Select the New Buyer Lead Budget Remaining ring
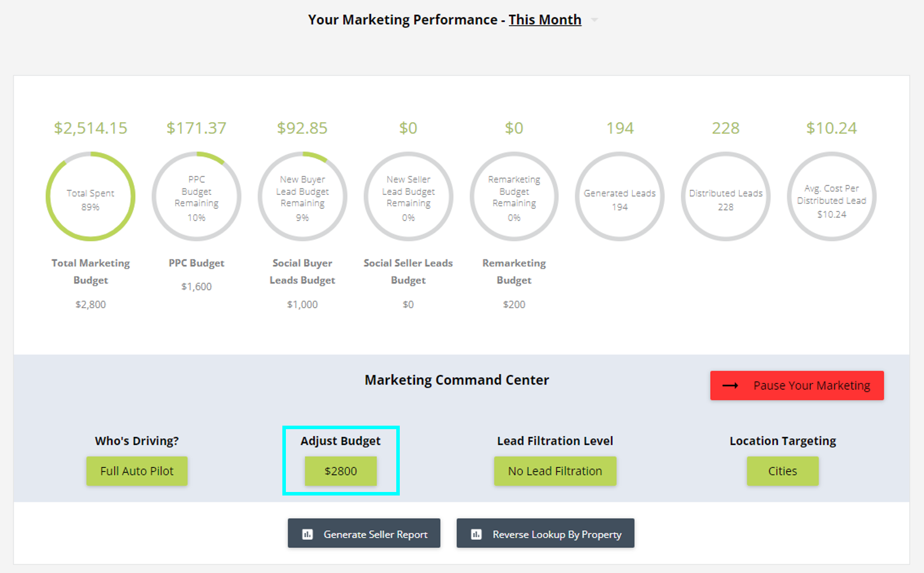 [302, 197]
